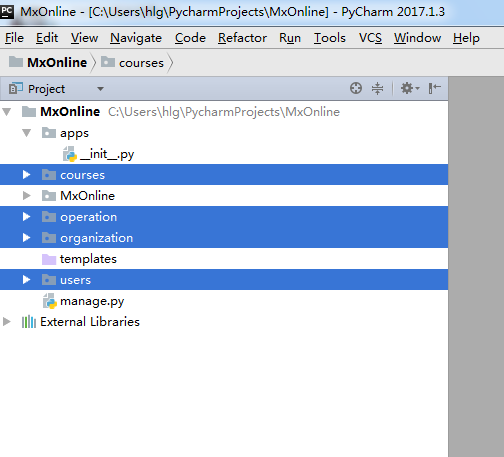
Task: Open the Help menu
Action: click(466, 38)
